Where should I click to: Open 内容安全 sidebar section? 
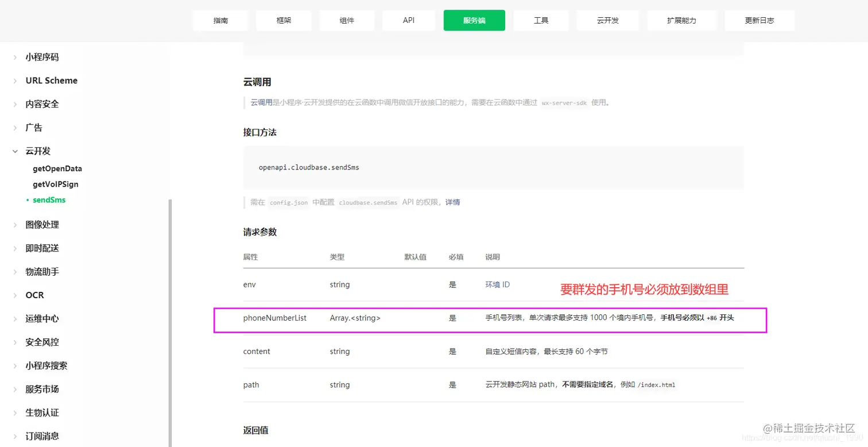tap(42, 105)
